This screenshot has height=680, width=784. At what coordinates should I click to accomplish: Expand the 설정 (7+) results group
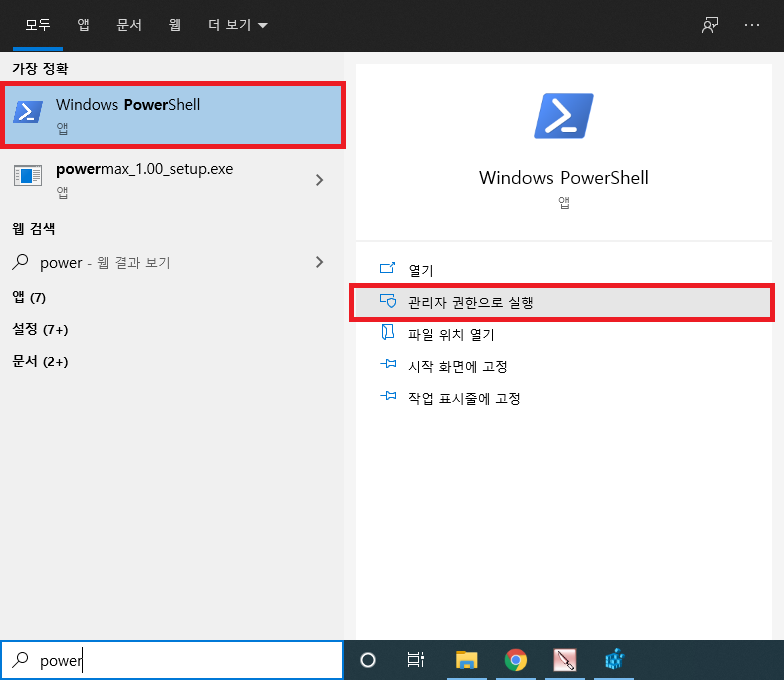(x=40, y=330)
